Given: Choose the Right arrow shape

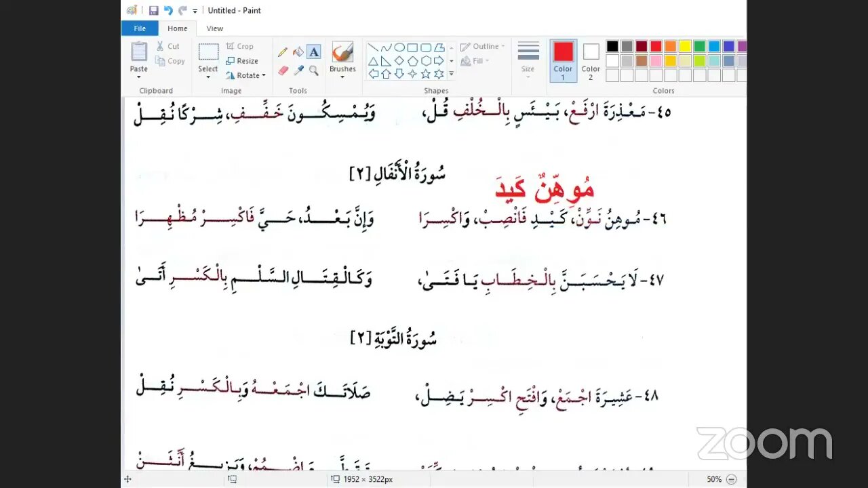Looking at the screenshot, I should [x=439, y=61].
